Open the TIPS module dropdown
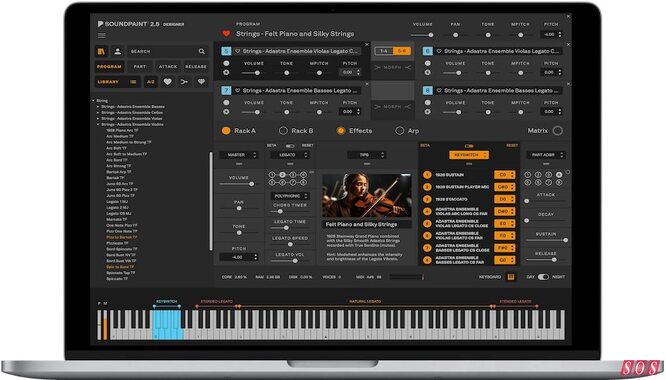The height and width of the screenshot is (380, 666). 367,155
